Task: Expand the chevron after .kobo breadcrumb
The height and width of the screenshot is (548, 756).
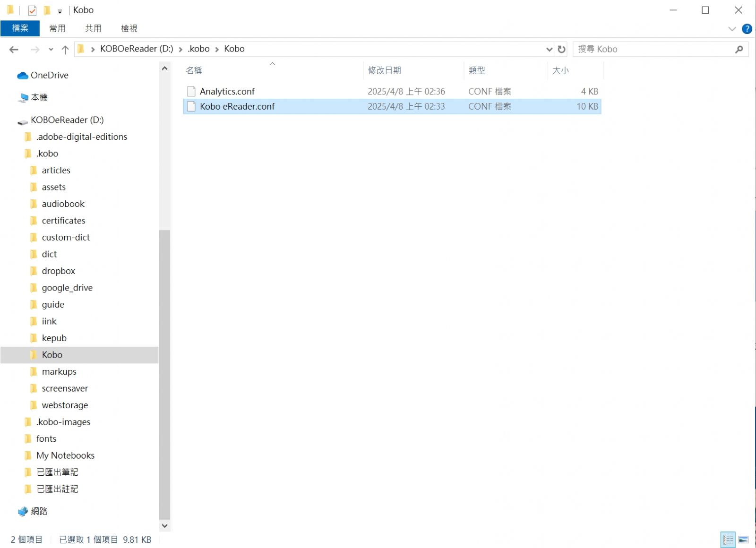Action: click(x=217, y=49)
